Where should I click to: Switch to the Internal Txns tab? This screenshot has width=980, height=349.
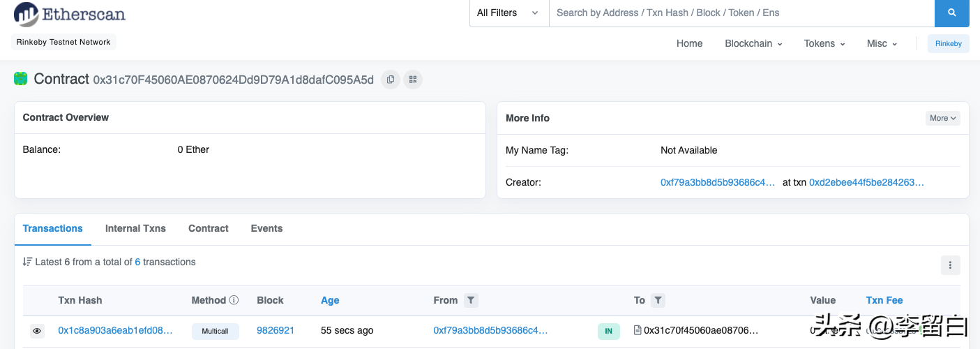tap(135, 228)
